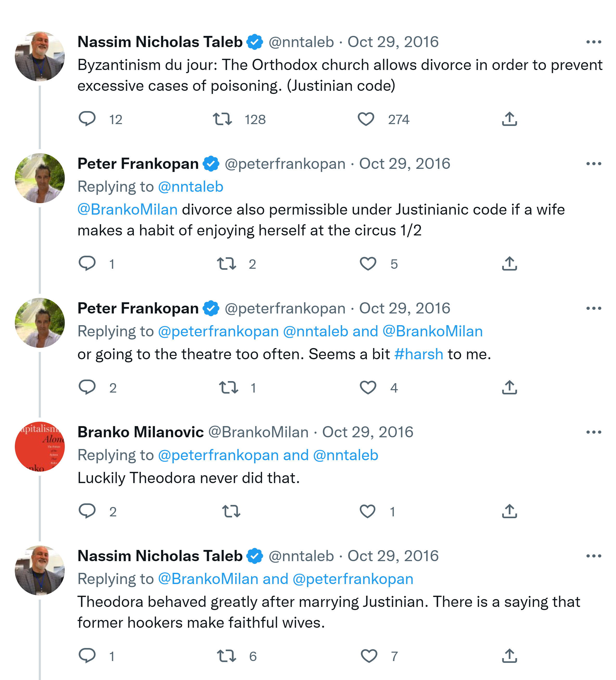Retweet the tweet with 128 retweets
616x680 pixels.
coord(222,119)
